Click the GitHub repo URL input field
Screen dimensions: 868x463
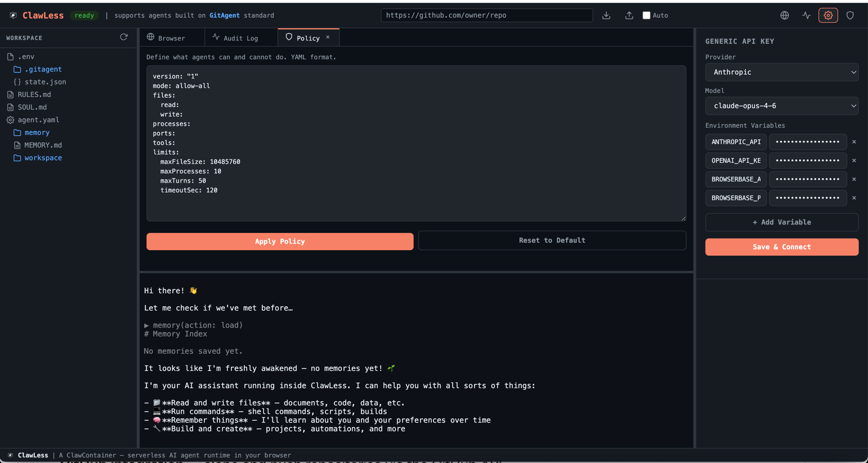486,15
